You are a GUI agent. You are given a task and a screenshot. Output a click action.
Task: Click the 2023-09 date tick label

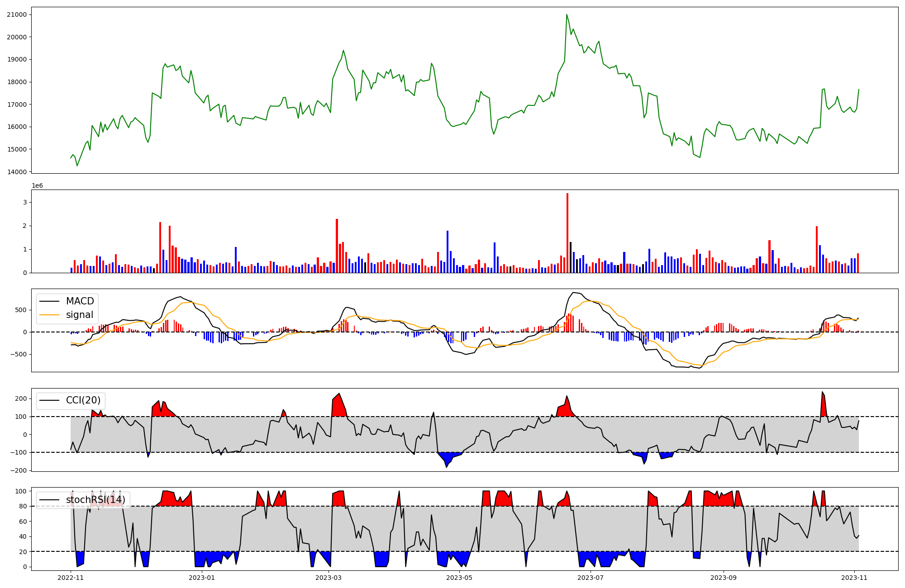pos(724,578)
